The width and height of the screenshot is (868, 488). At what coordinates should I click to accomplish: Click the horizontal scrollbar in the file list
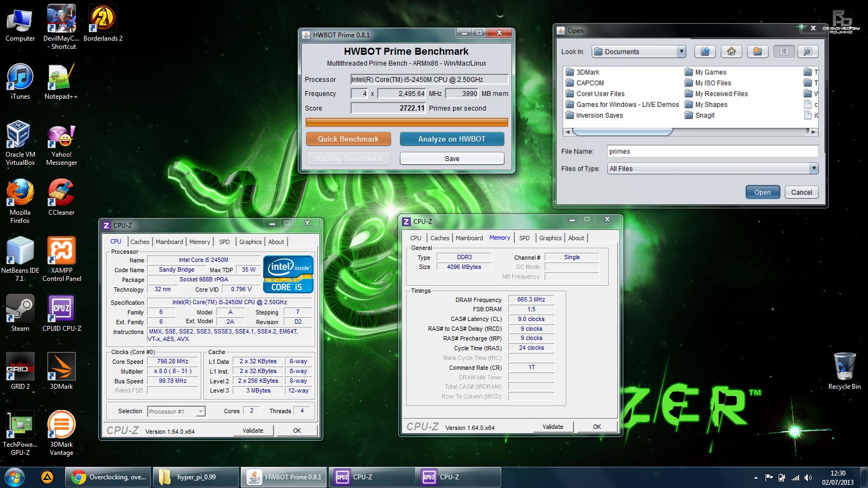[x=623, y=131]
